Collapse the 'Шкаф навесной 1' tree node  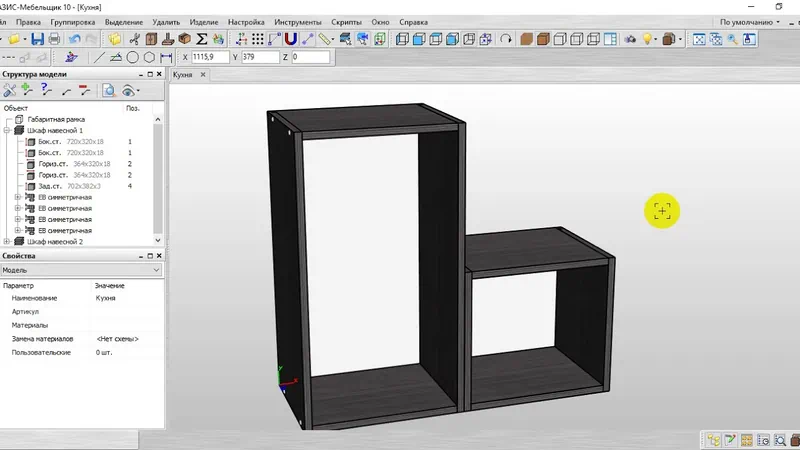click(7, 131)
